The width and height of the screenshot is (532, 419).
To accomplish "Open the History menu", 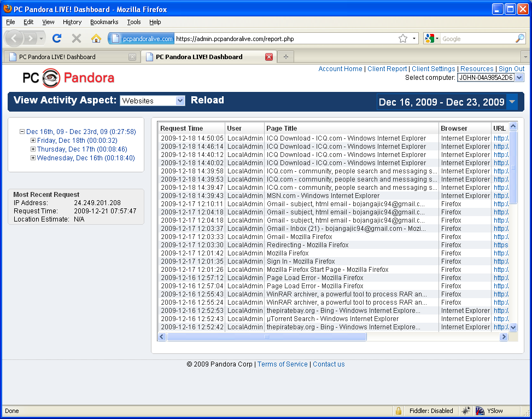I will tap(72, 22).
